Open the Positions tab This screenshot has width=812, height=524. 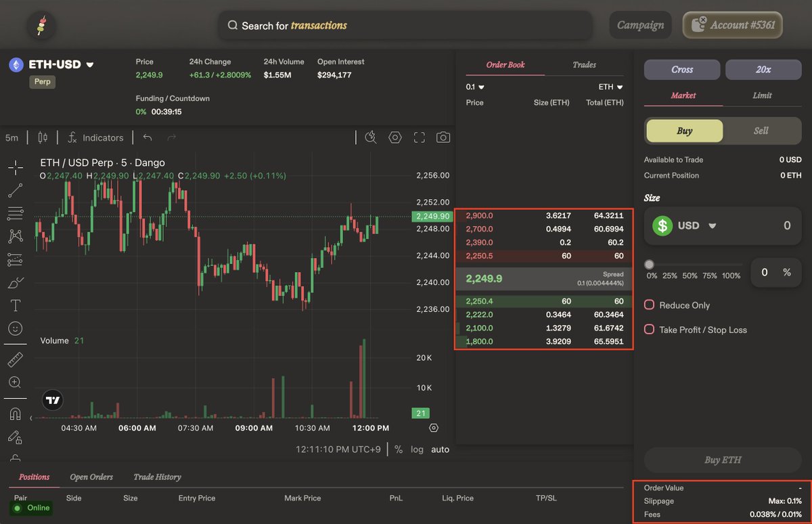[35, 477]
